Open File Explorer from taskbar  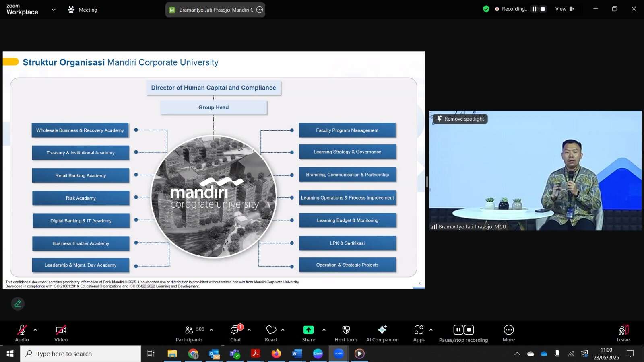[172, 354]
